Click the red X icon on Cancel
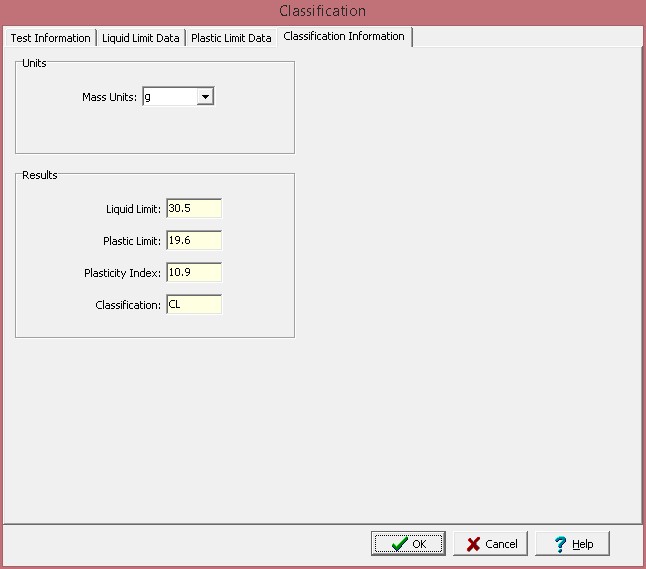This screenshot has height=569, width=646. tap(473, 544)
